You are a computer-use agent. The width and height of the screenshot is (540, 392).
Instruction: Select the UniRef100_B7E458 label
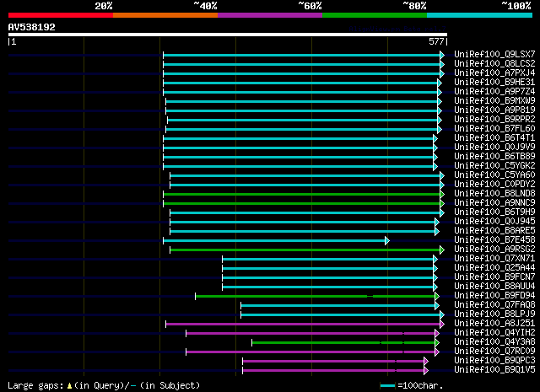(x=494, y=240)
